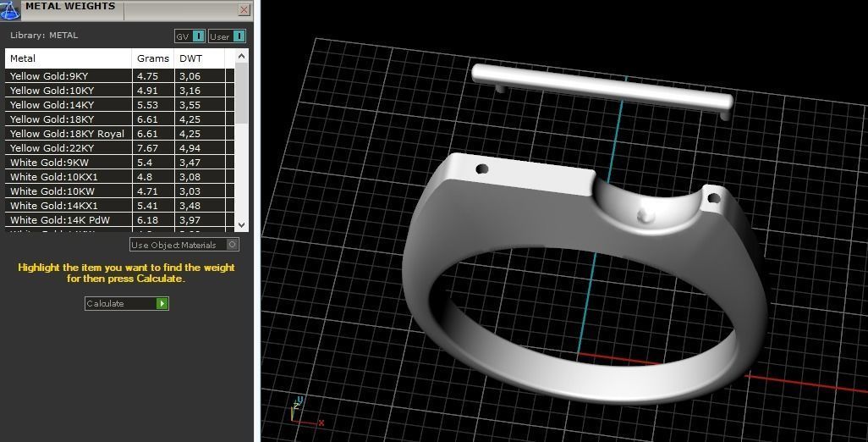Select Yellow Gold:18KY Royal row
This screenshot has height=442, width=868.
click(119, 134)
